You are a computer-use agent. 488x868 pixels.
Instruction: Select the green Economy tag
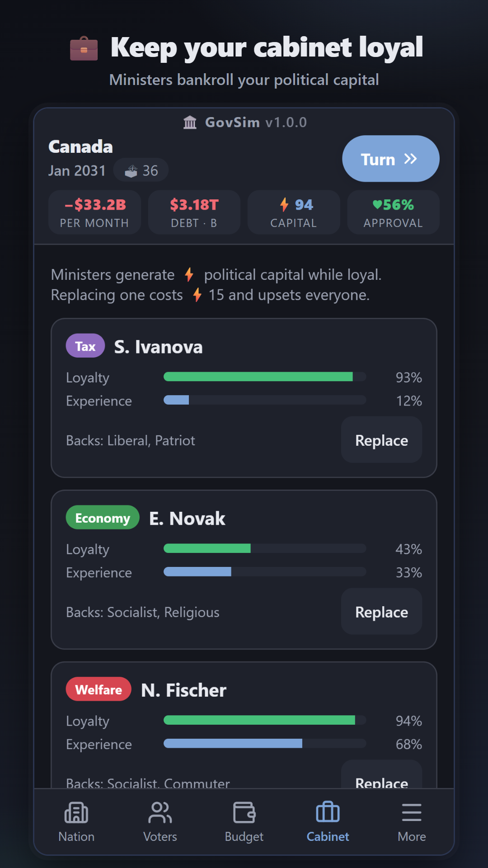coord(103,518)
